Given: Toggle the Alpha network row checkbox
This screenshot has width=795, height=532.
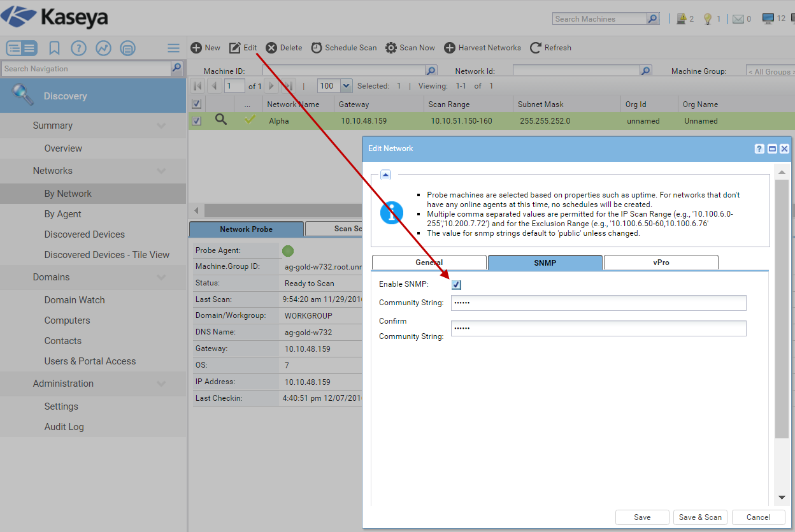Looking at the screenshot, I should [197, 120].
